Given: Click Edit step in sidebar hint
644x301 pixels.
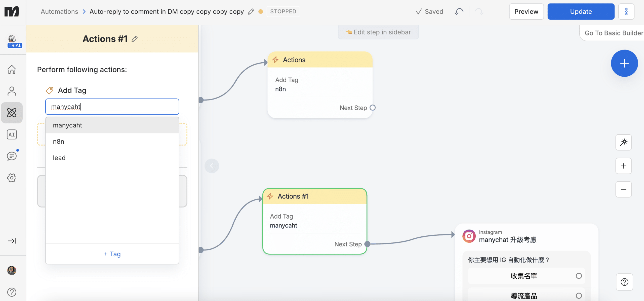Looking at the screenshot, I should point(378,32).
